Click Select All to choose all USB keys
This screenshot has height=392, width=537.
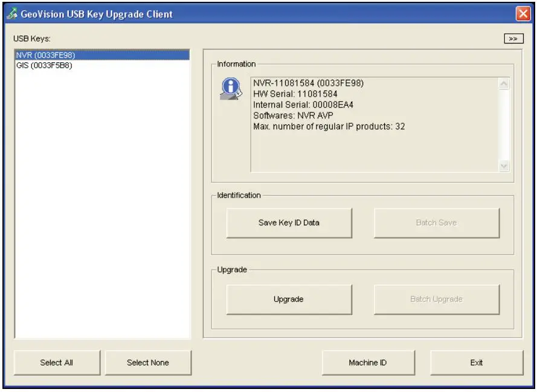(x=57, y=362)
